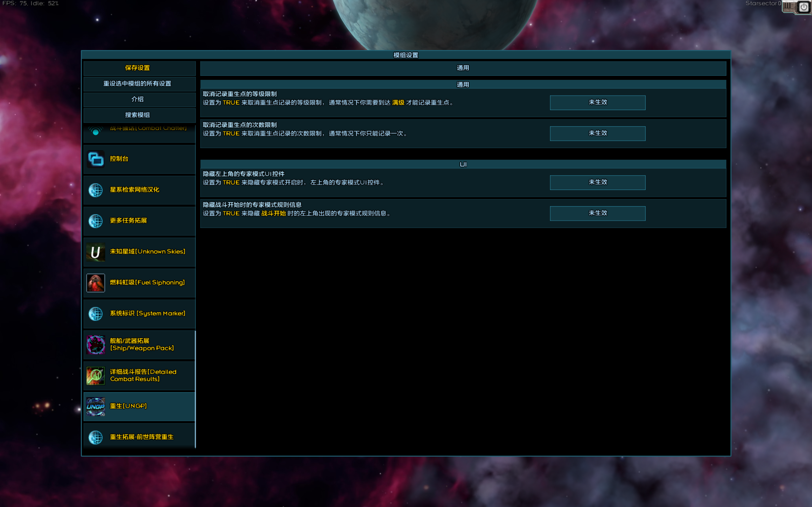Click the Detailed Combat Results icon
The width and height of the screenshot is (812, 507).
click(x=95, y=375)
